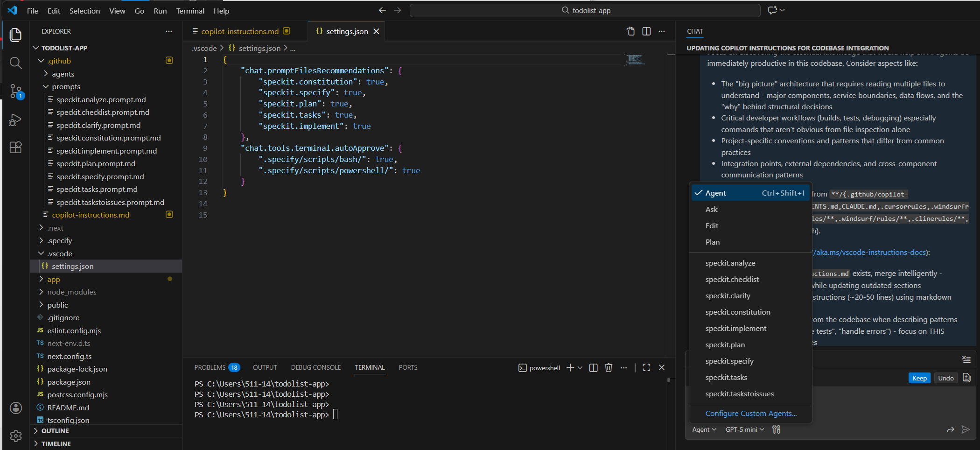Kill the terminal with trash icon
Image resolution: width=980 pixels, height=450 pixels.
click(x=609, y=368)
